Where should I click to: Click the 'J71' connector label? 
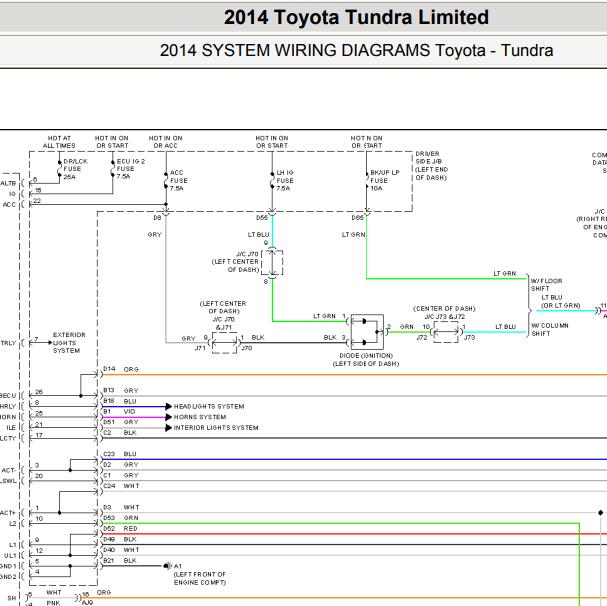(x=200, y=348)
